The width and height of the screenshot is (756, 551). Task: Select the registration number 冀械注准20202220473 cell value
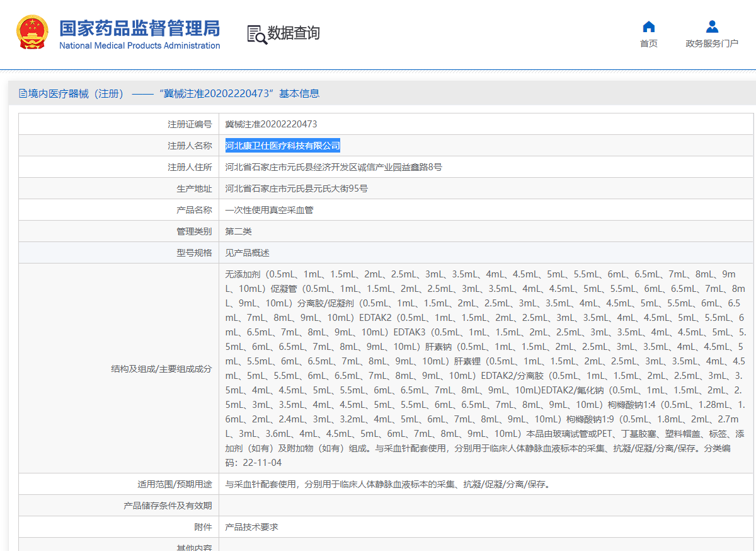click(271, 124)
